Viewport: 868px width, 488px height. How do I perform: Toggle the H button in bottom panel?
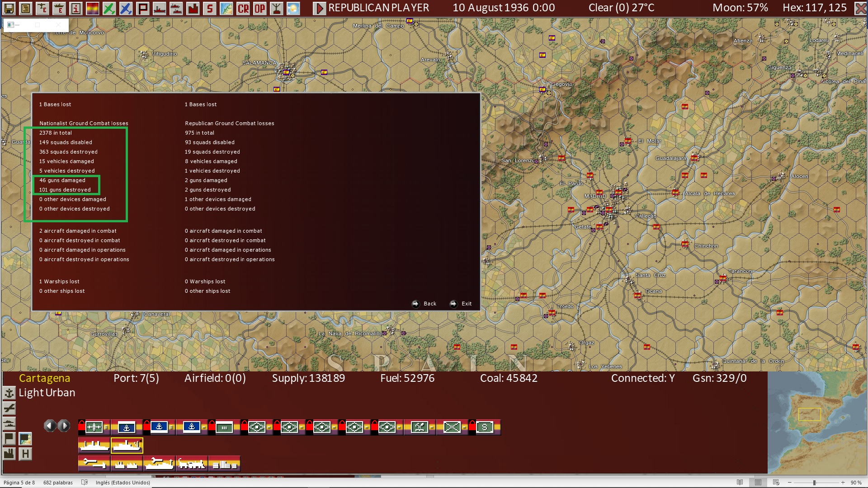(25, 454)
